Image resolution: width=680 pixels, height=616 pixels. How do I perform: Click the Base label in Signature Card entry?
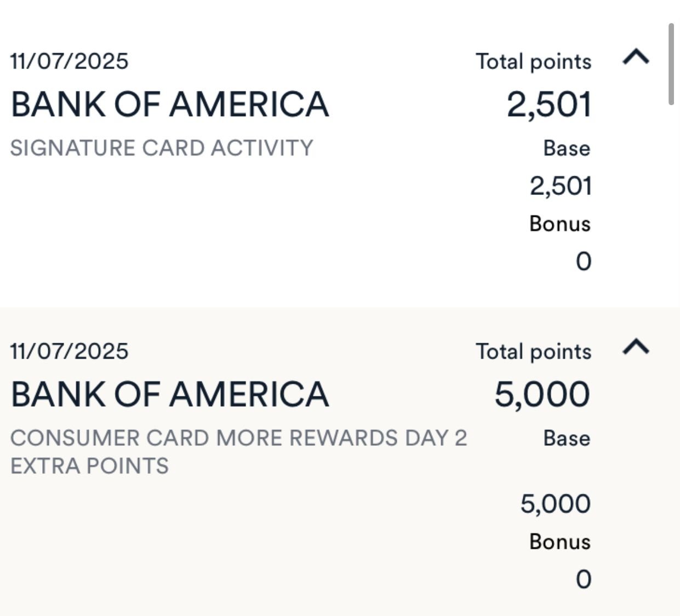[567, 148]
